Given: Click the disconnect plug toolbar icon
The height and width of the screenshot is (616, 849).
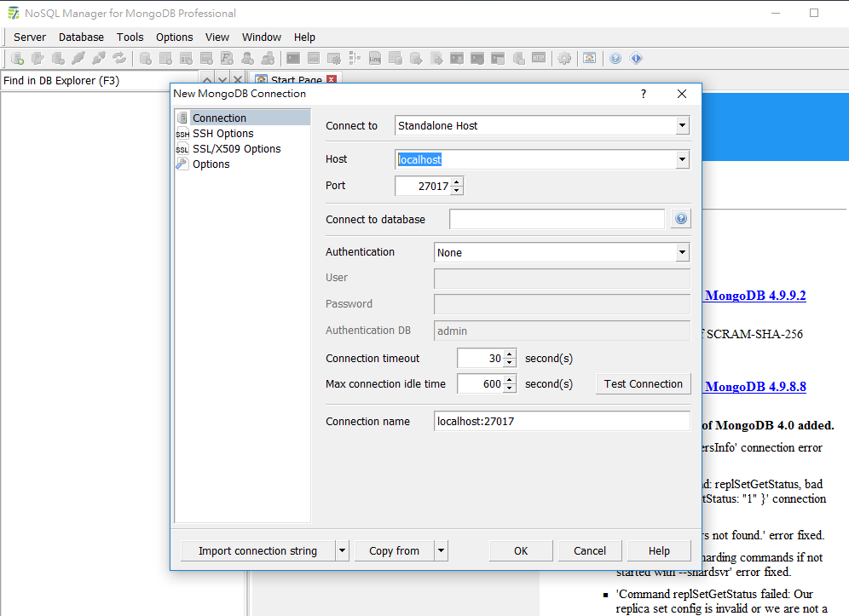Looking at the screenshot, I should [x=99, y=58].
